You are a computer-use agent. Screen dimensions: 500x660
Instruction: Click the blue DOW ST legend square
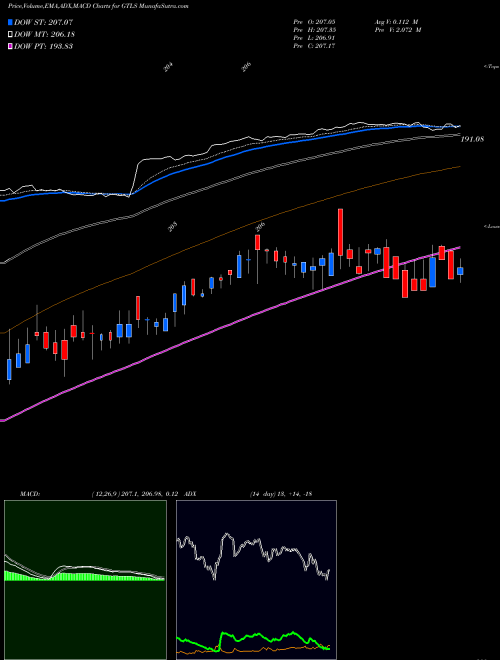(10, 22)
